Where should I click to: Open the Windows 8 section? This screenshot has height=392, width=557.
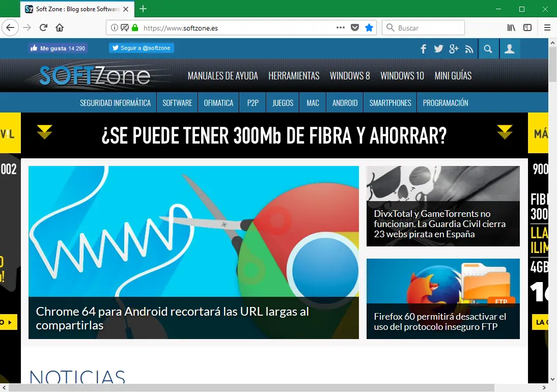350,76
